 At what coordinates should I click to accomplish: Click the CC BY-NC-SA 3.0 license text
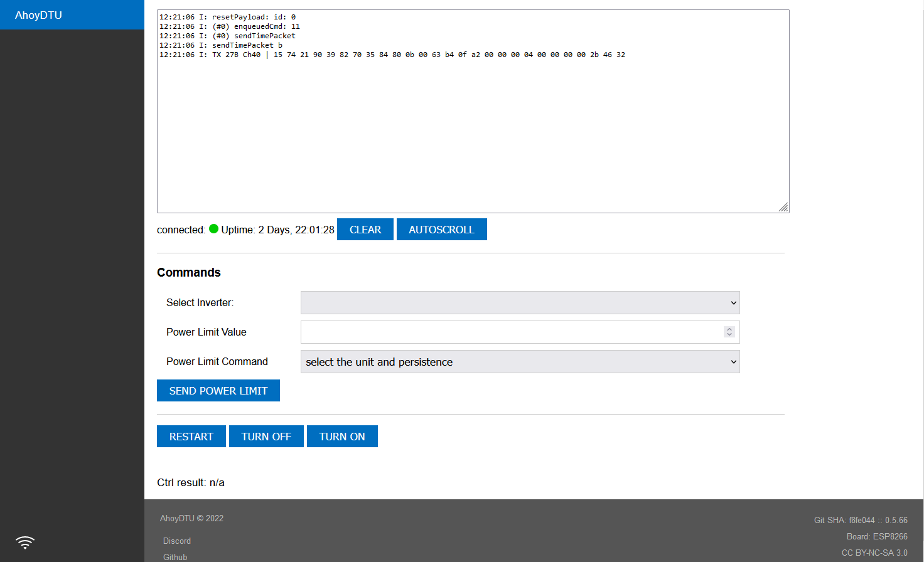(x=874, y=553)
